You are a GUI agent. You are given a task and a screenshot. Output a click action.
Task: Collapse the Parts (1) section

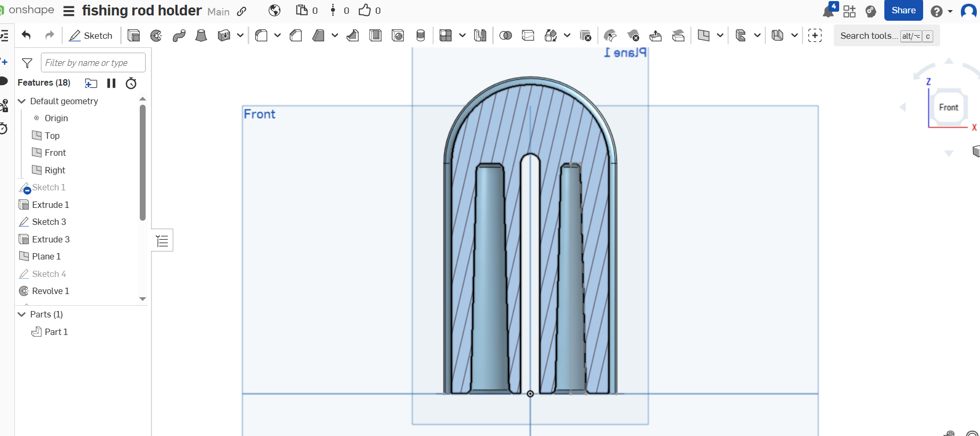tap(22, 314)
